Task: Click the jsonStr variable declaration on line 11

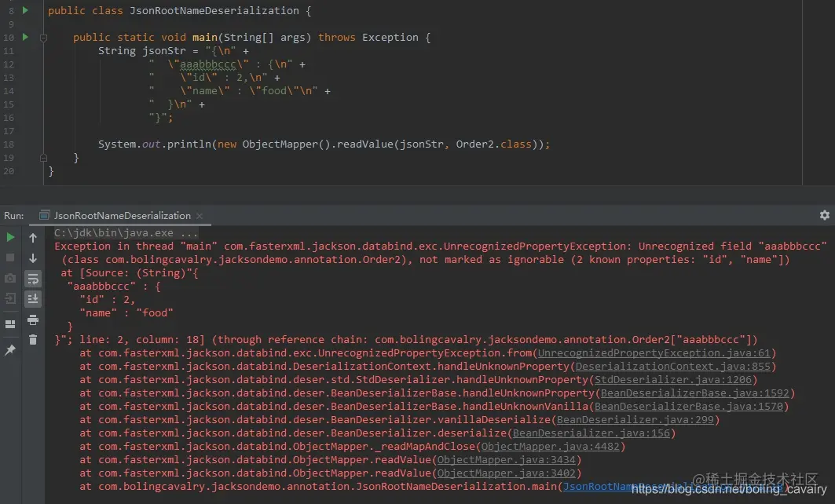Action: click(x=164, y=50)
